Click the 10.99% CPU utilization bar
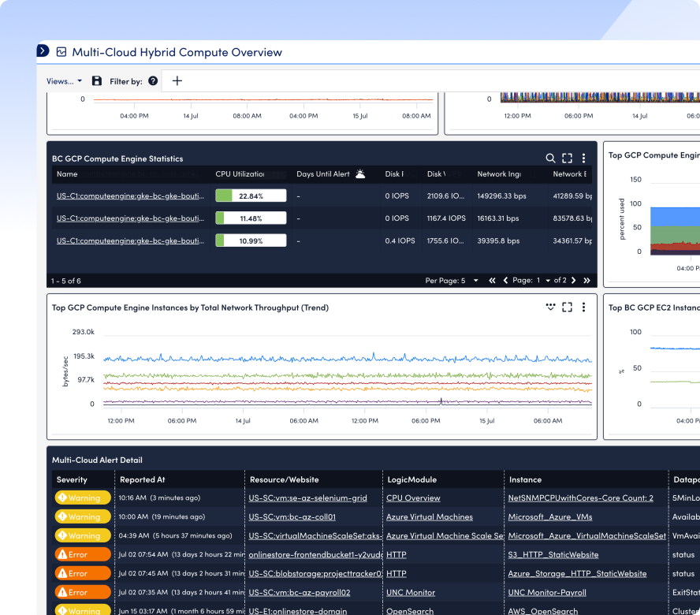The image size is (700, 615). click(x=251, y=240)
